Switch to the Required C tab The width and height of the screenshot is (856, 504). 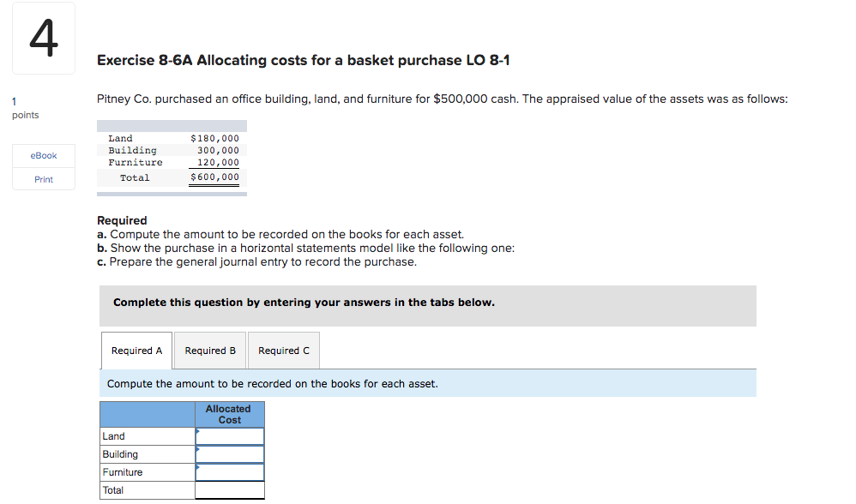click(283, 350)
